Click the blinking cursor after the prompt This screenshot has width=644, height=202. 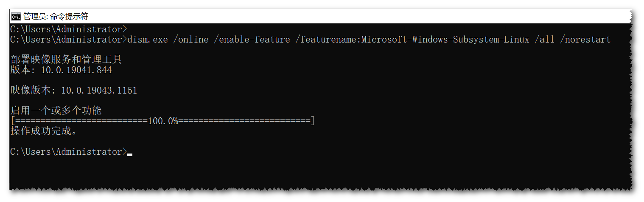pyautogui.click(x=130, y=155)
